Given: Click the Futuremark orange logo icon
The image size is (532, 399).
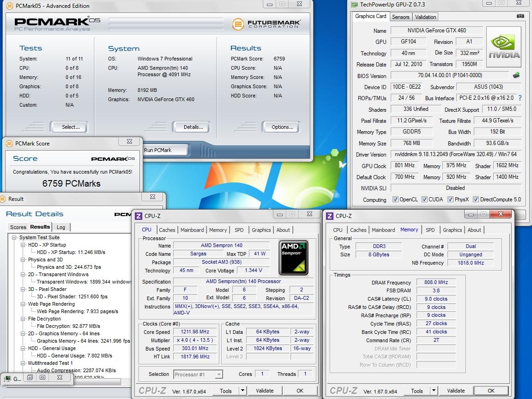Looking at the screenshot, I should coord(238,24).
